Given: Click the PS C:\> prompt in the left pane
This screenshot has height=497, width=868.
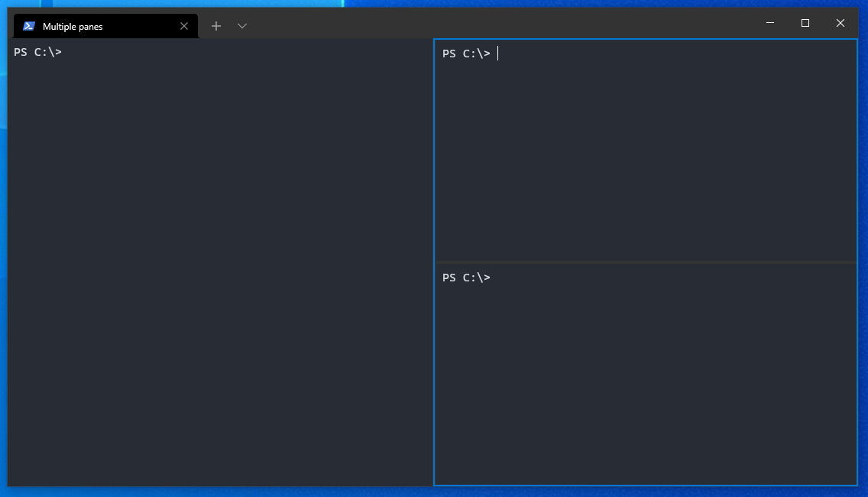Looking at the screenshot, I should 36,52.
